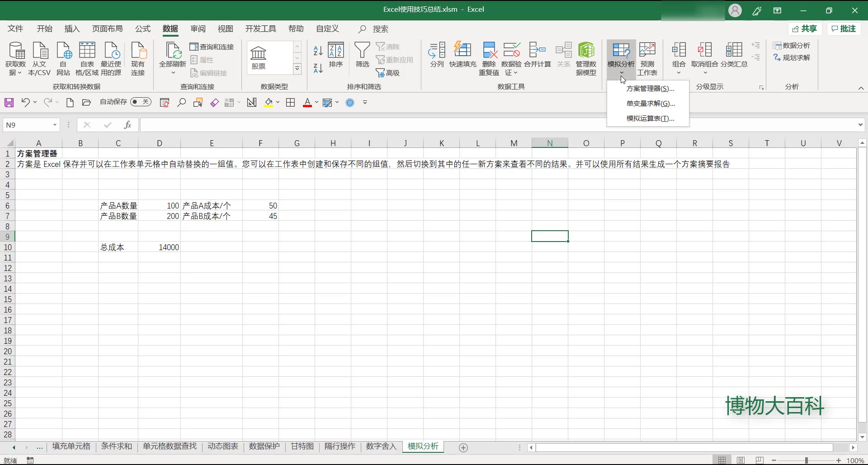This screenshot has width=868, height=465.
Task: Expand the 模拟分析 dropdown arrow
Action: point(622,73)
